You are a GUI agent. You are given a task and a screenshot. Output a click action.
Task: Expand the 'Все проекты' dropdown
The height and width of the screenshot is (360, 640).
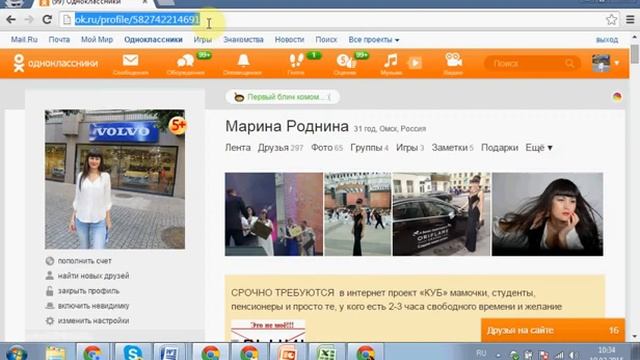point(374,40)
